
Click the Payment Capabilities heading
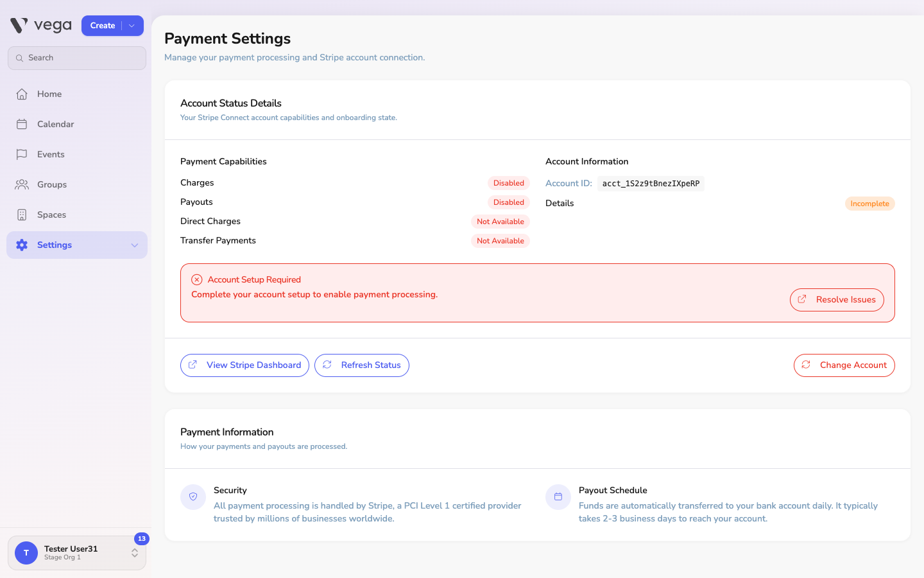pos(223,161)
